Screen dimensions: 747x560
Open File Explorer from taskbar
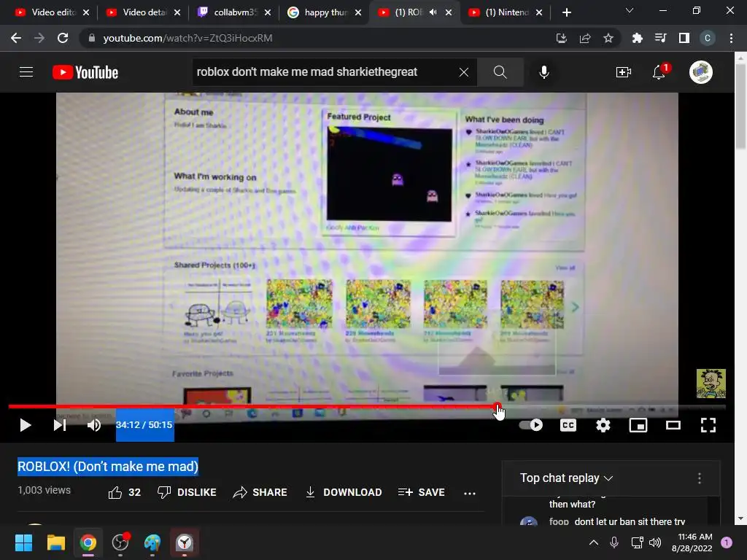tap(55, 542)
